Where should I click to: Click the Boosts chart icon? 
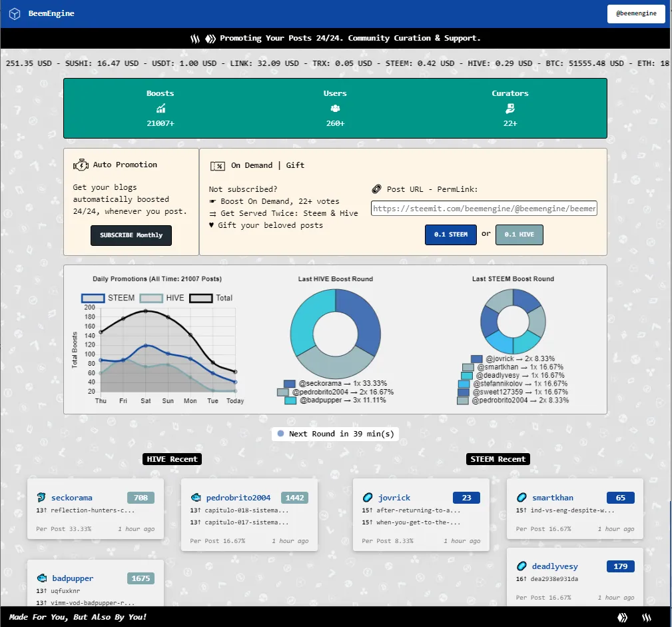[x=161, y=109]
